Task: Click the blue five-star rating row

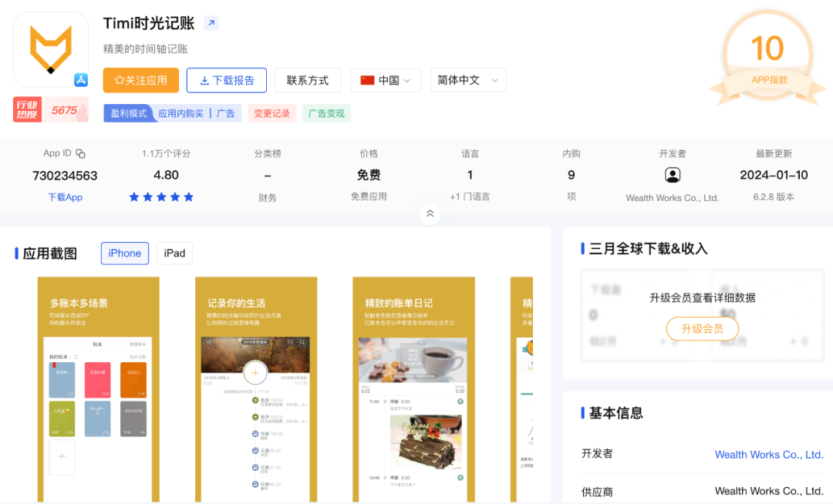Action: coord(161,197)
